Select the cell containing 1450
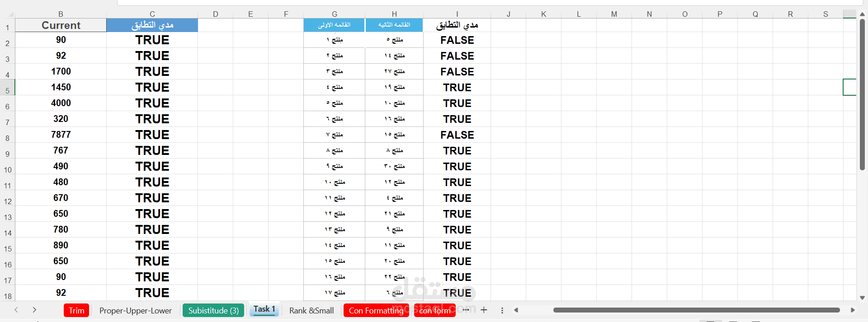 click(x=61, y=87)
